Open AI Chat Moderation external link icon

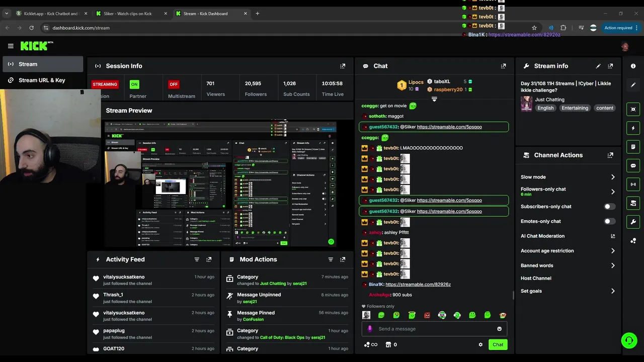point(613,236)
